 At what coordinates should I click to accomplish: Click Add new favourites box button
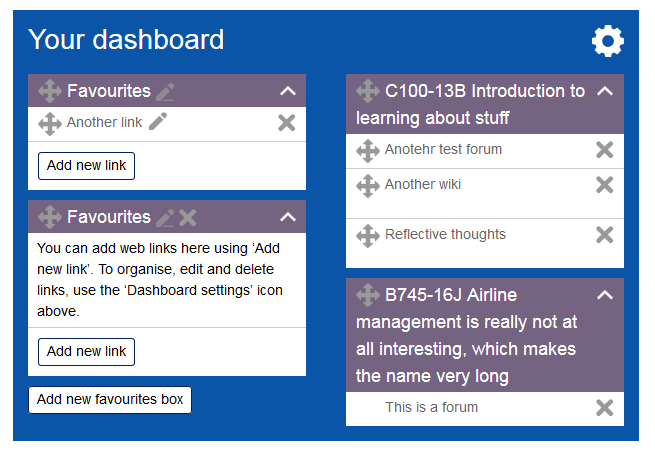tap(110, 400)
